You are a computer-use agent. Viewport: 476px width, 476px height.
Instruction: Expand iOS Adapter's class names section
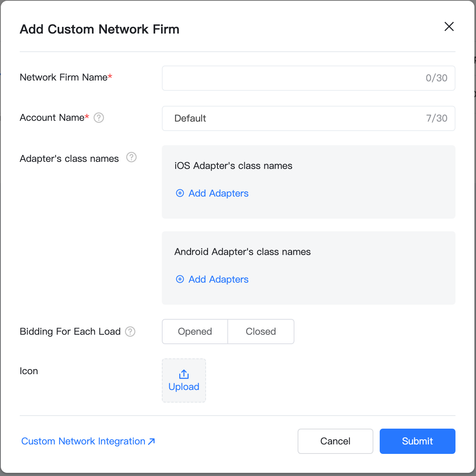coord(233,166)
